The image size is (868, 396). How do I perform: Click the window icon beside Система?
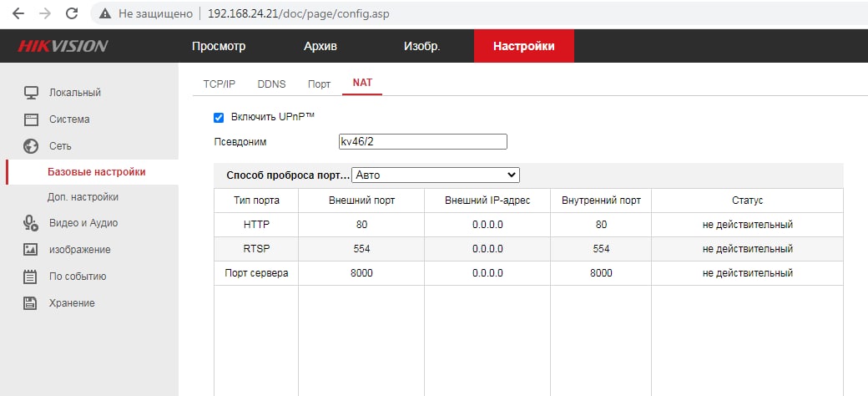tap(30, 119)
